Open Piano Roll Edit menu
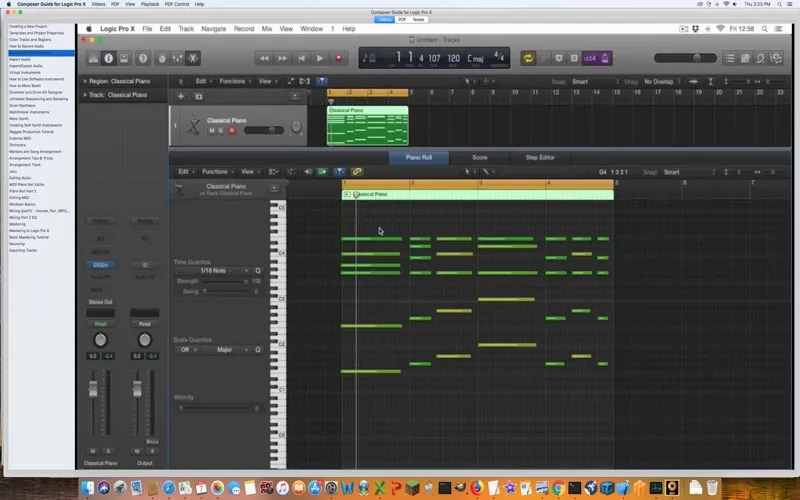The image size is (800, 500). 185,172
